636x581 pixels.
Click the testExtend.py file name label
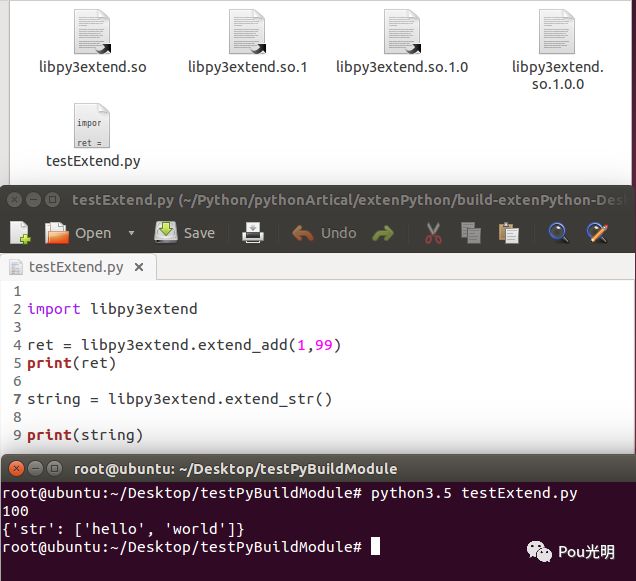[x=93, y=161]
